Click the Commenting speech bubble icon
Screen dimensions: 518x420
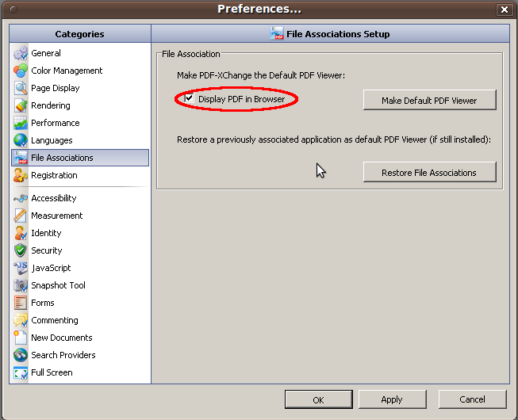[21, 320]
